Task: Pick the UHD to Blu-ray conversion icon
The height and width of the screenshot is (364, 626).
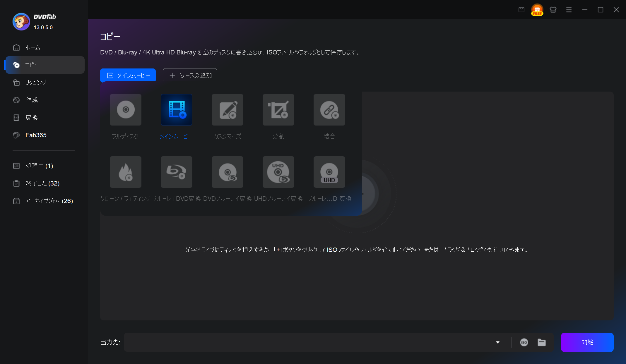Action: (278, 172)
